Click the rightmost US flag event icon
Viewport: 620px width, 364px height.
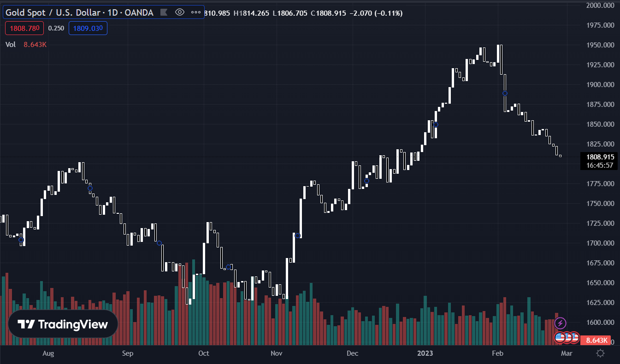574,337
